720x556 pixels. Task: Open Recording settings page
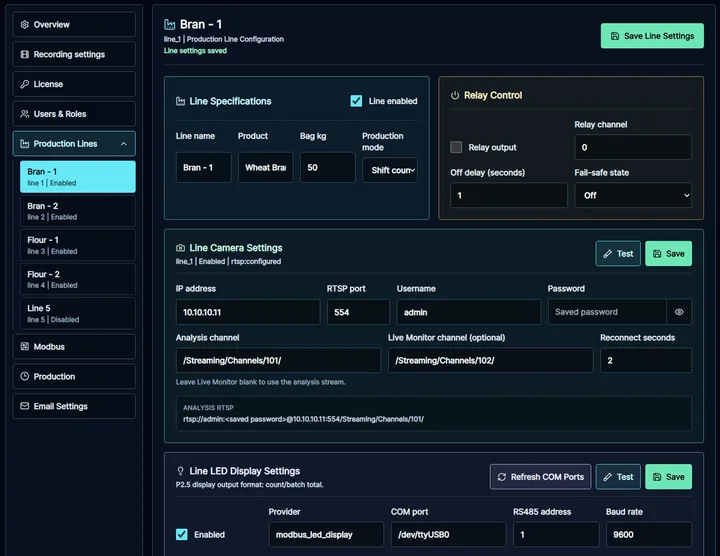point(74,54)
